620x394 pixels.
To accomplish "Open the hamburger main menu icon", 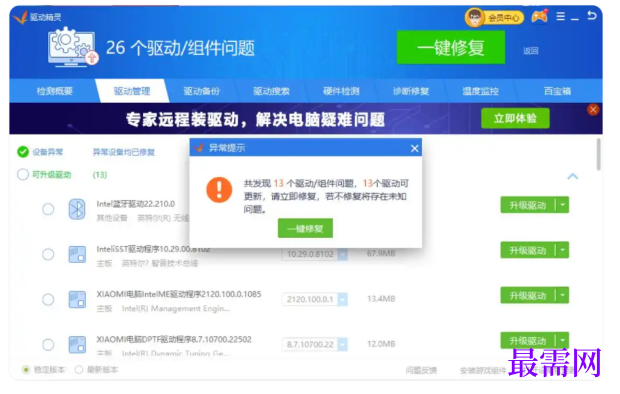I will pos(561,17).
